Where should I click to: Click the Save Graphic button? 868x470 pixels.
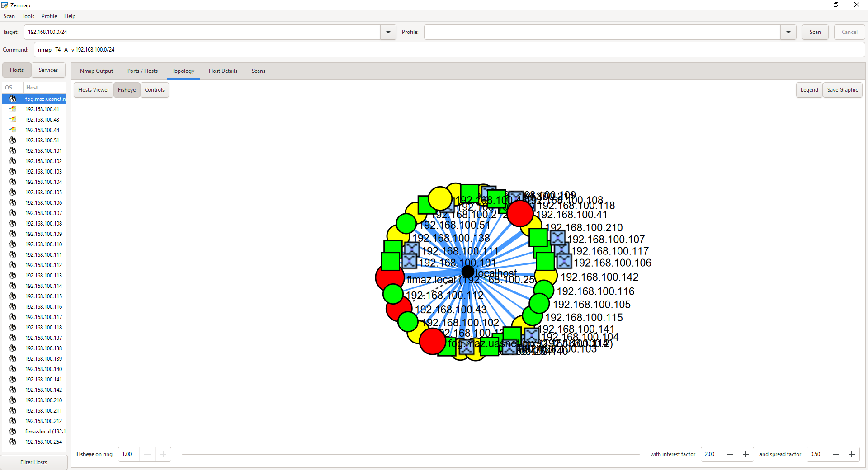(x=843, y=90)
